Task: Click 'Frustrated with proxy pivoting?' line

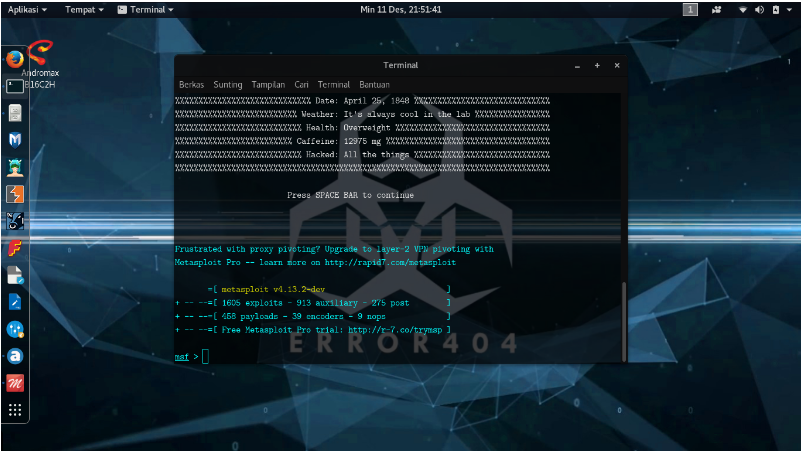Action: (x=334, y=249)
